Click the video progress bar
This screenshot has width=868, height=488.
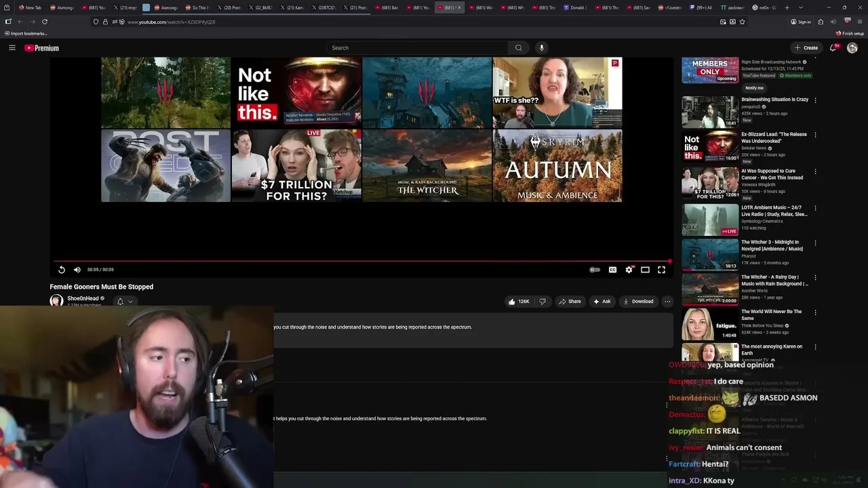(x=361, y=261)
